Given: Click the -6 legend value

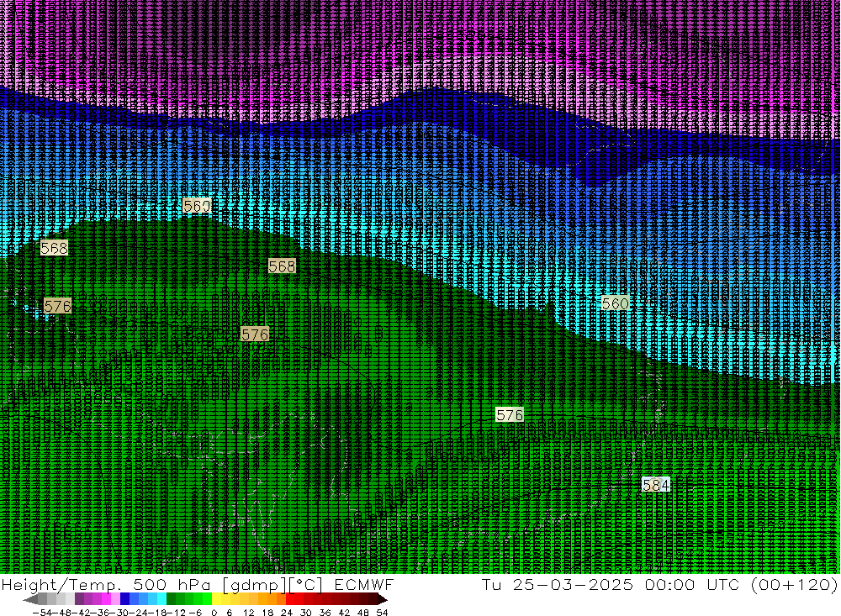Looking at the screenshot, I should point(196,613).
